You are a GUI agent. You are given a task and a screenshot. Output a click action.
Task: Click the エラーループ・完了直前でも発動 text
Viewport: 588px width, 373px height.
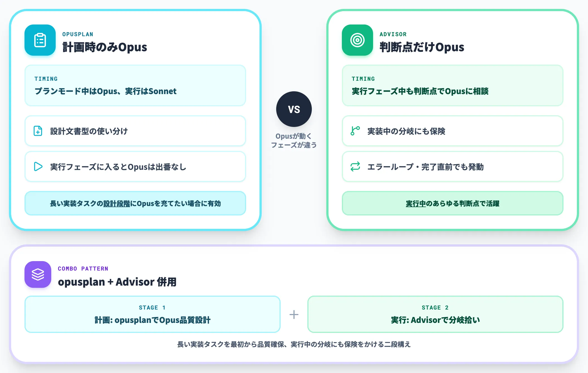(x=425, y=167)
